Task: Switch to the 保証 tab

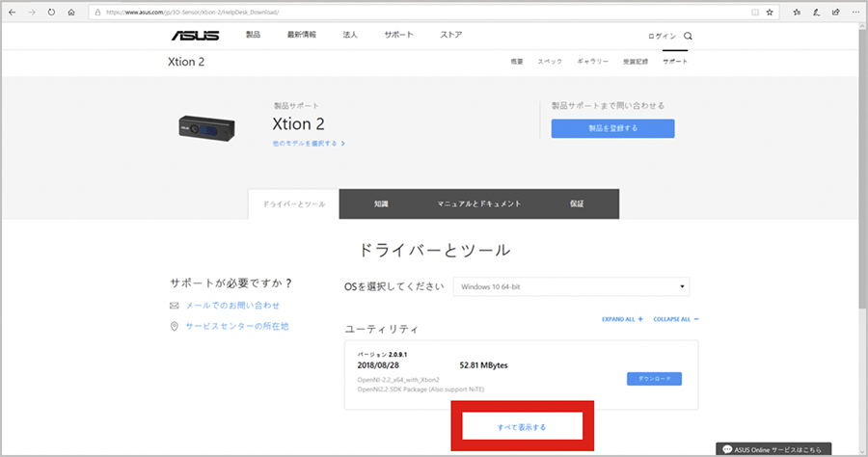Action: click(x=577, y=204)
